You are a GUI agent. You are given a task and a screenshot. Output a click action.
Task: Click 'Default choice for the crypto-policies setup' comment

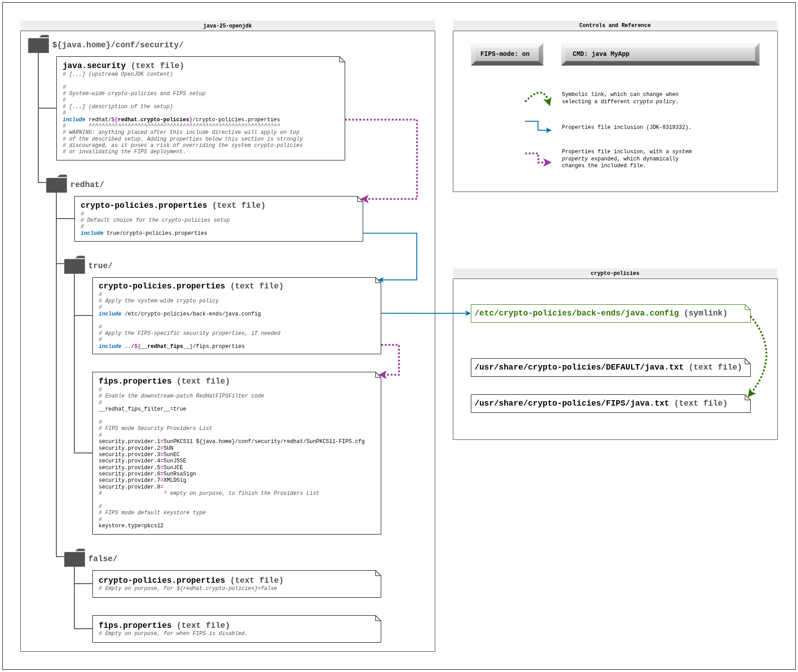[x=155, y=220]
